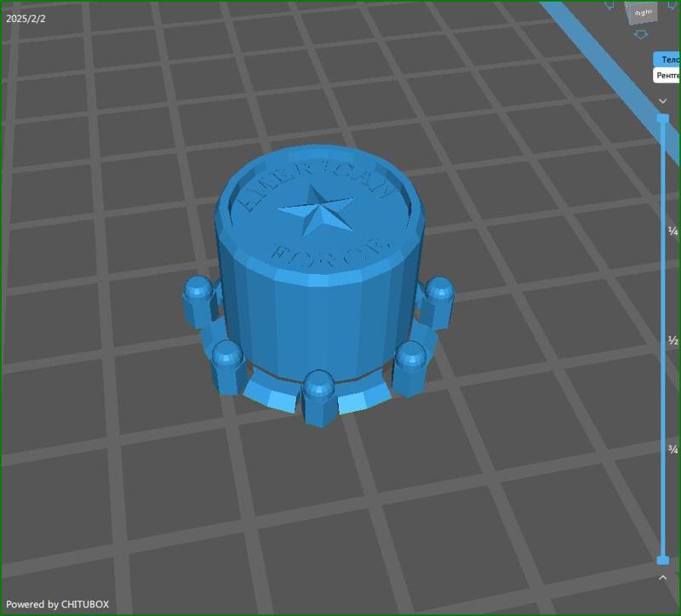The image size is (681, 616).
Task: Click the ½ mark on the layer slider
Action: pyautogui.click(x=672, y=340)
